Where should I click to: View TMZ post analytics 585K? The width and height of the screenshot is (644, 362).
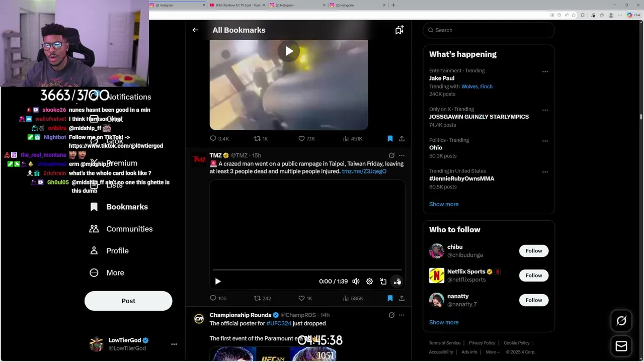[353, 299]
